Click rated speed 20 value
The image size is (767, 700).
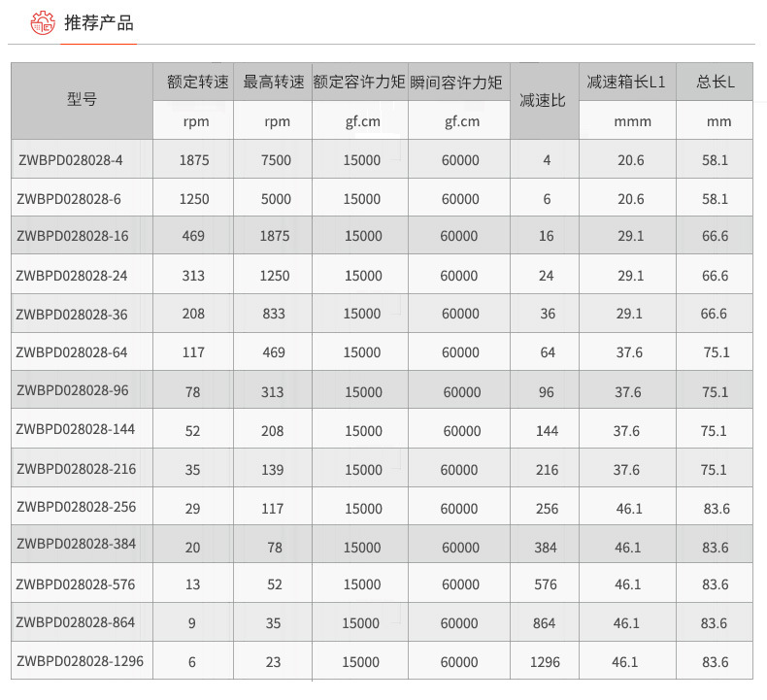coord(193,548)
